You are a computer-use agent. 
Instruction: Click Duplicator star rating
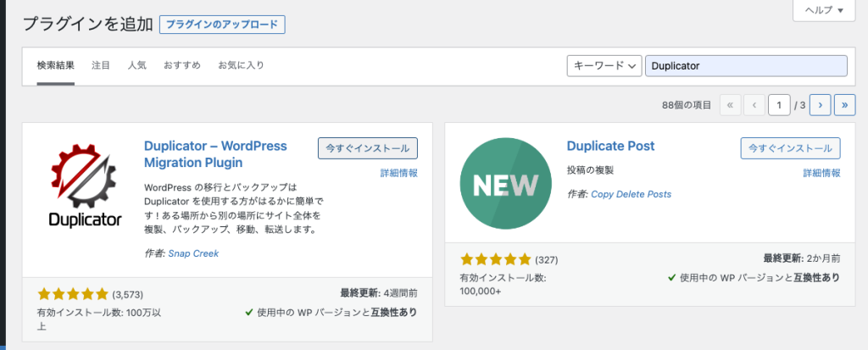[x=73, y=294]
